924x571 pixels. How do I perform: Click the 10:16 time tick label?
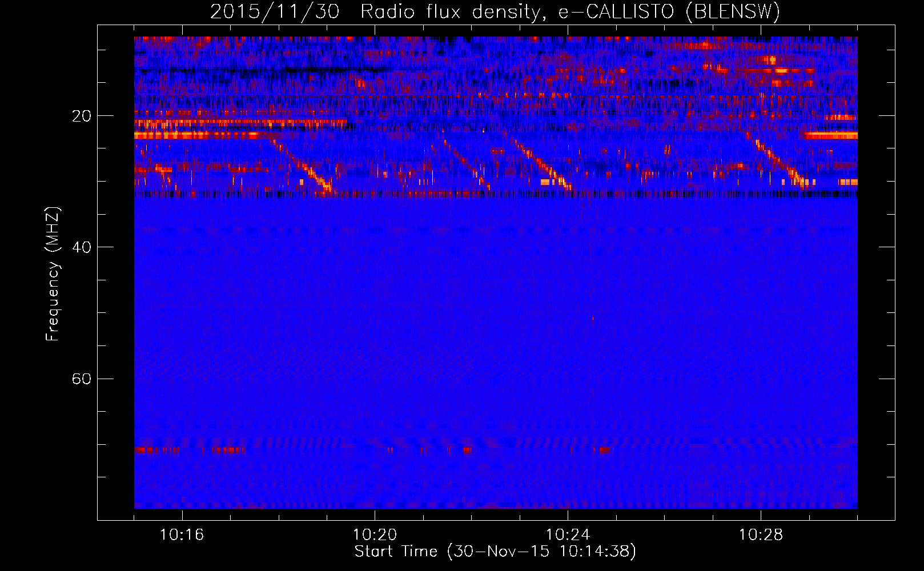pos(182,535)
